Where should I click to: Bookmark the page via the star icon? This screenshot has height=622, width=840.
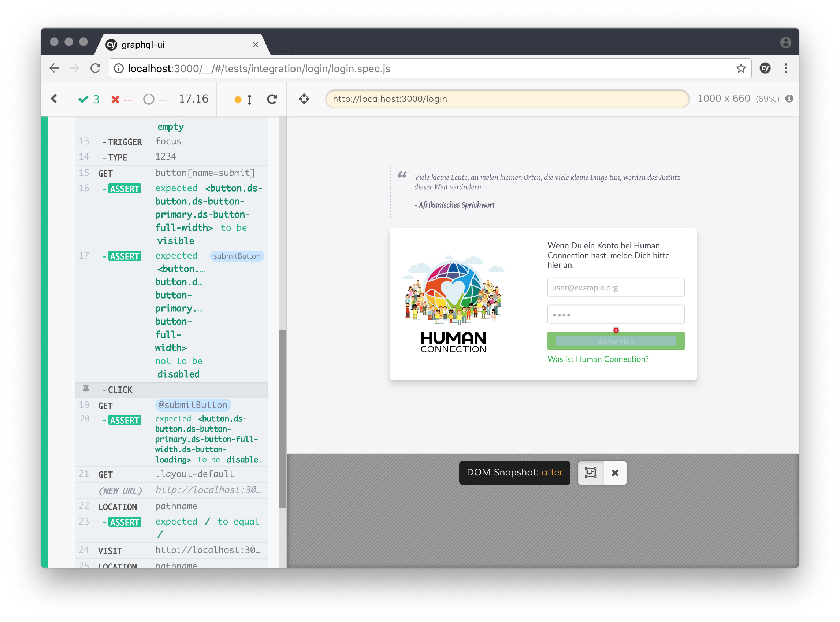pyautogui.click(x=741, y=68)
